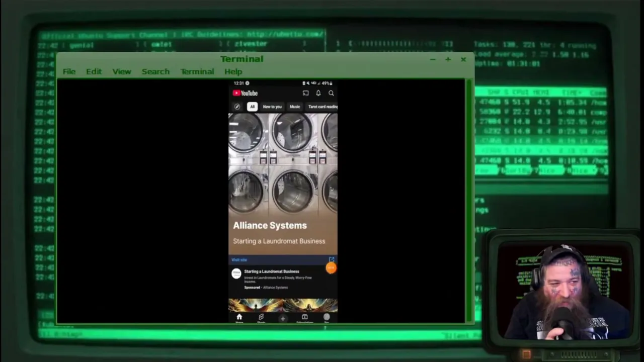Click the Terminal window vertical scrollbar
The image size is (644, 362).
coord(469,201)
